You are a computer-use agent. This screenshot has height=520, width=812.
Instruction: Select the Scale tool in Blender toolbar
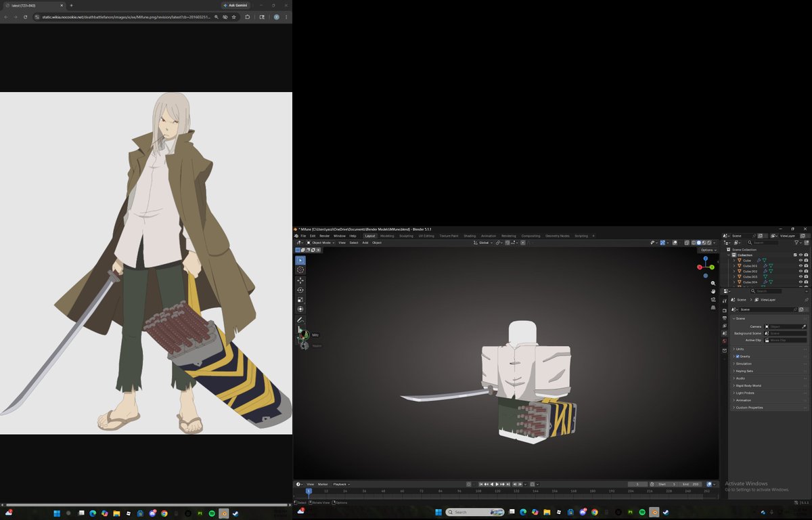click(300, 299)
